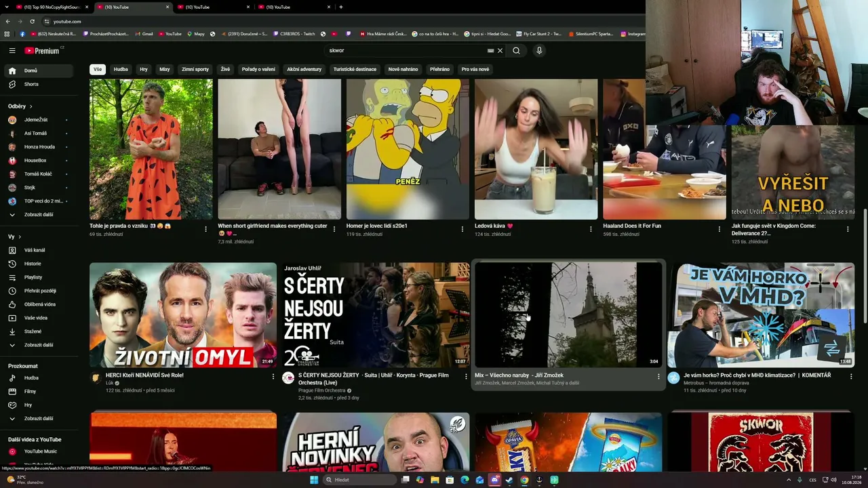Play the JE VÁM HORKO V MHD thumbnail
Screen dimensions: 868x488
click(761, 315)
